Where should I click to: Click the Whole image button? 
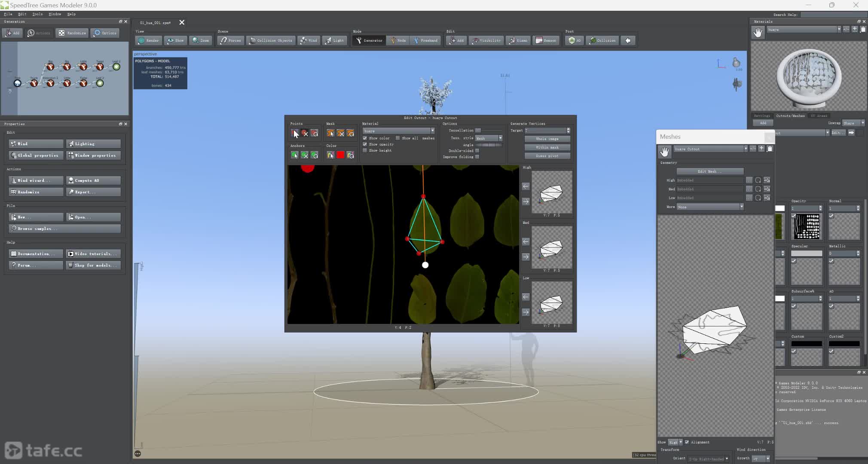click(547, 139)
